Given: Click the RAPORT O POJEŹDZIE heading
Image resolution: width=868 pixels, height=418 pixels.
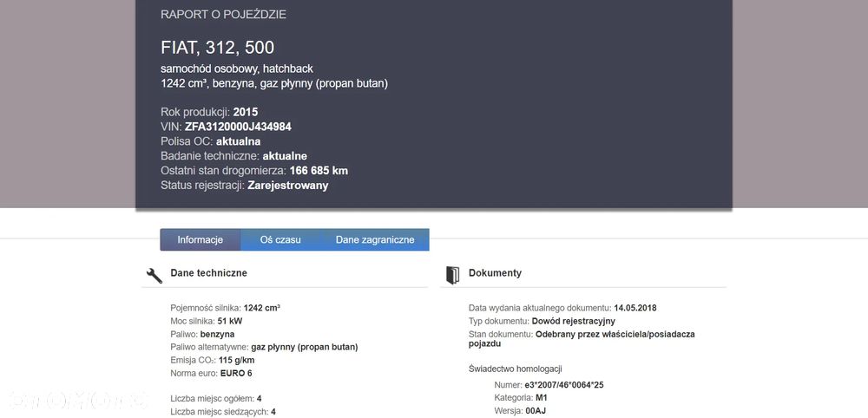Looking at the screenshot, I should tap(223, 15).
